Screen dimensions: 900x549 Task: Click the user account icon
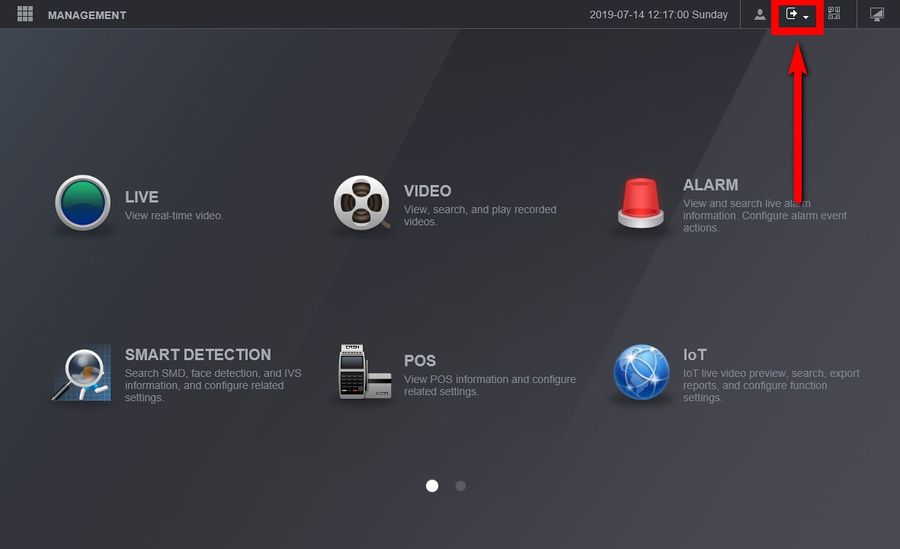759,15
